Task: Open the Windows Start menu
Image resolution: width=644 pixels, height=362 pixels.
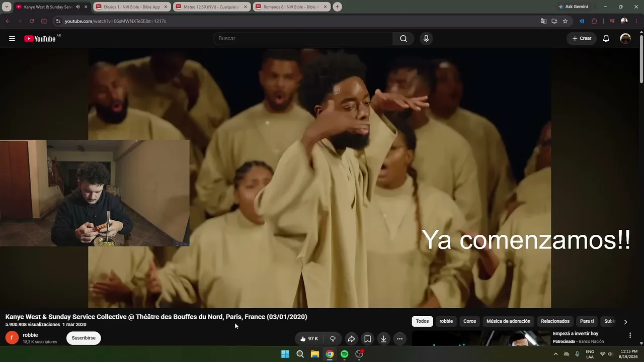Action: click(x=285, y=354)
